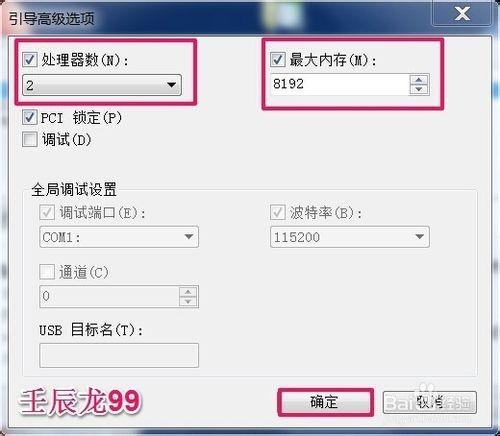
Task: Click the channel number field showing 0
Action: (109, 296)
